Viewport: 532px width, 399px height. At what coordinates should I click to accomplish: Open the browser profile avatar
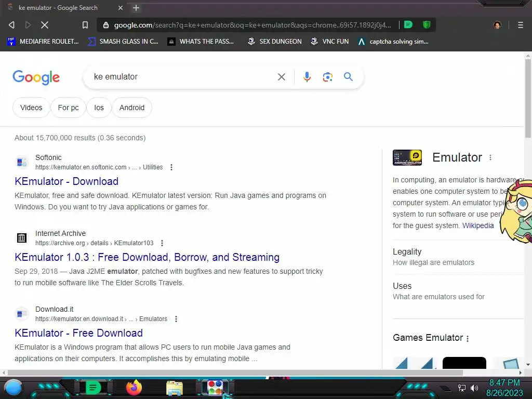[497, 25]
